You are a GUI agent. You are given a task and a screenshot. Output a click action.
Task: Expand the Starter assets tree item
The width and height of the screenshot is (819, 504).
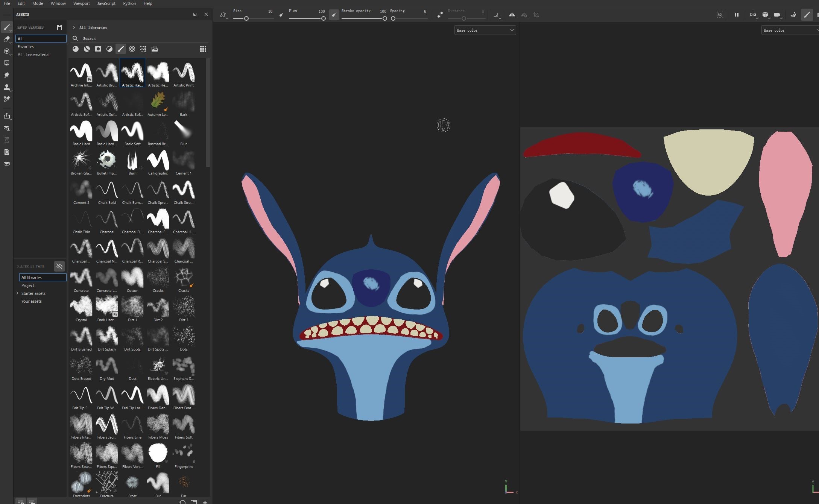tap(17, 293)
